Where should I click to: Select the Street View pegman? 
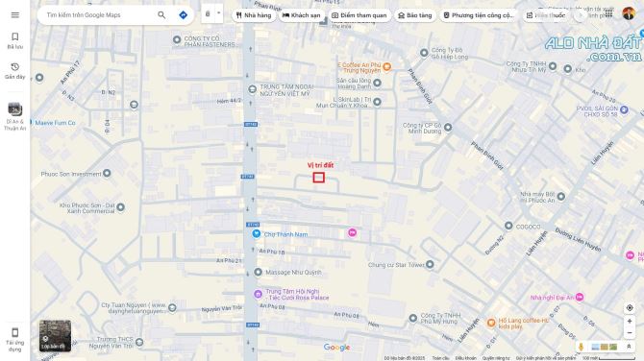(581, 347)
